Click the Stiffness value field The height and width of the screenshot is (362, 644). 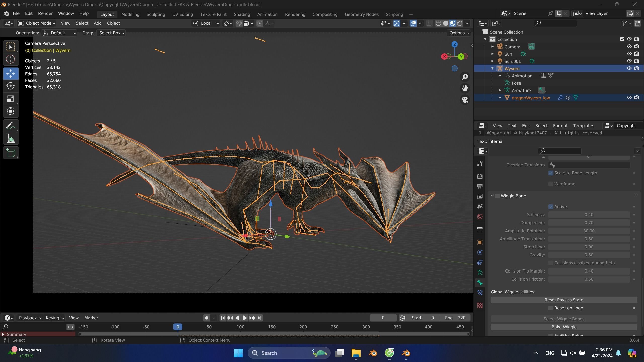pos(589,215)
